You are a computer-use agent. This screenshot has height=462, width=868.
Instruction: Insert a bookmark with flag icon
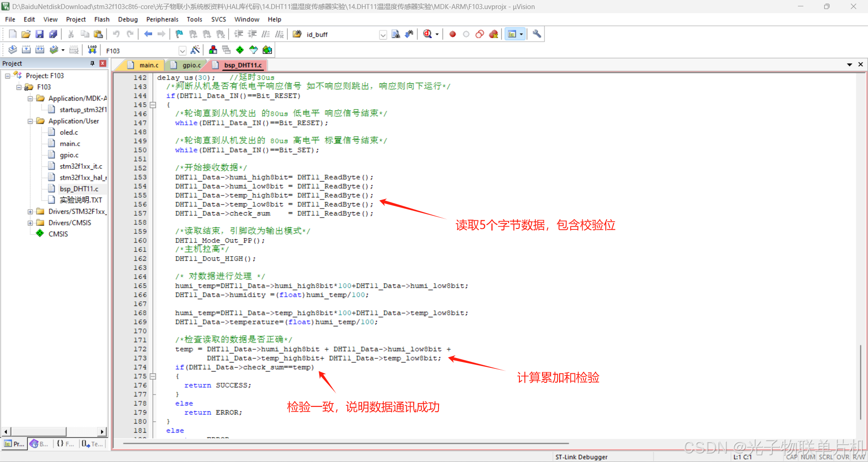pos(179,34)
